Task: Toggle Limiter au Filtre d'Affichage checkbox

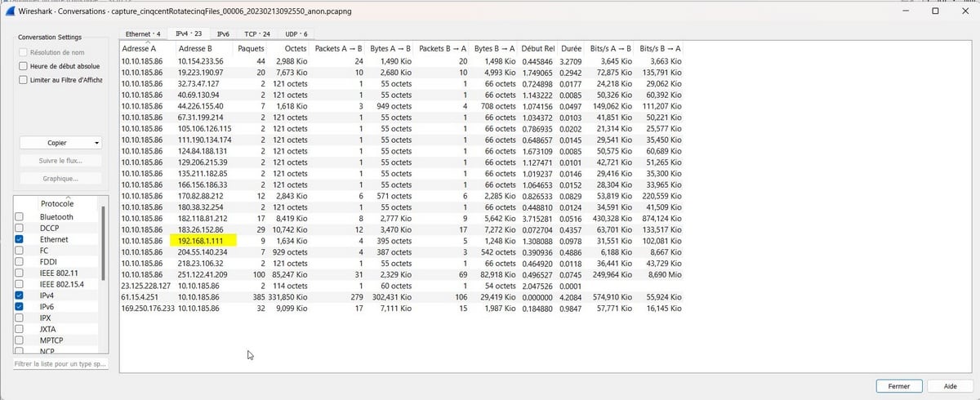Action: 24,80
